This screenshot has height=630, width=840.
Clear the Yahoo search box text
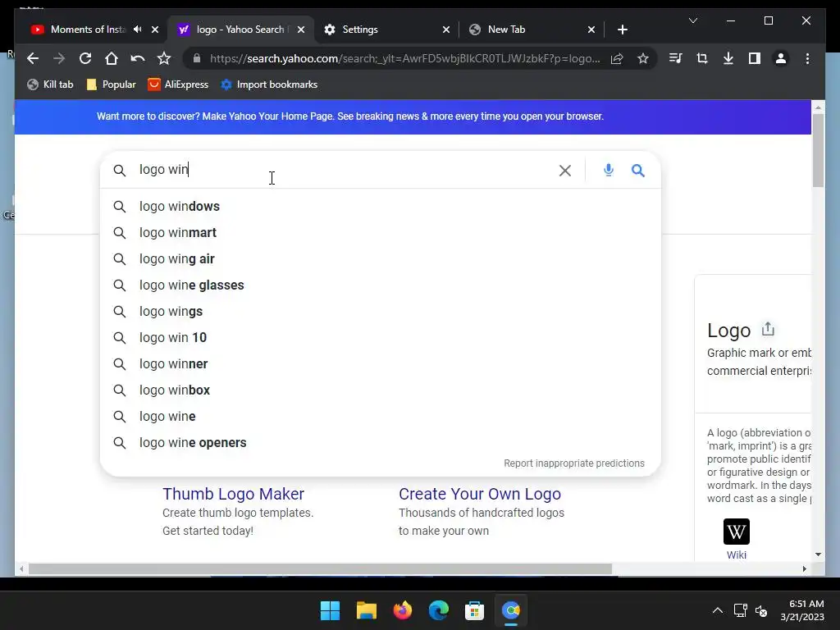pos(564,171)
